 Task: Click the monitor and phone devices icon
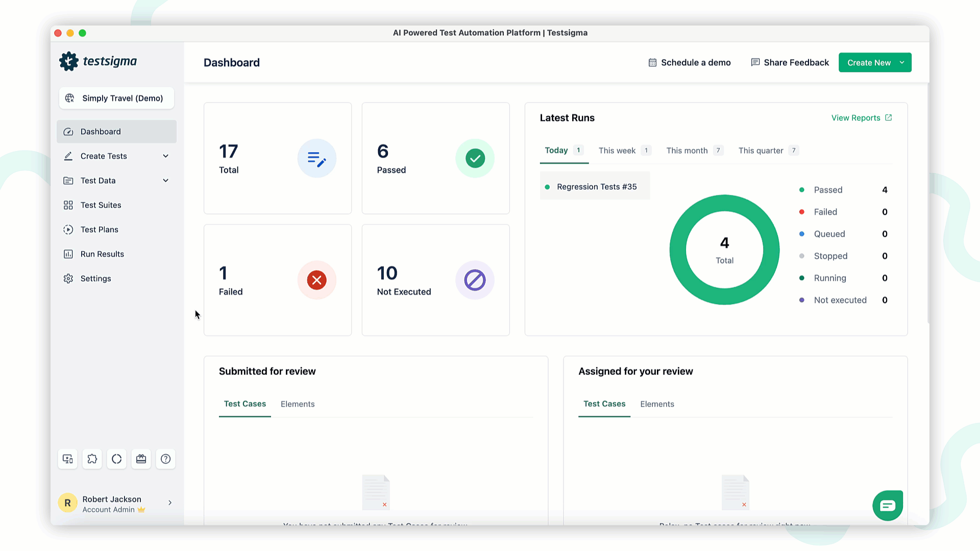click(68, 459)
